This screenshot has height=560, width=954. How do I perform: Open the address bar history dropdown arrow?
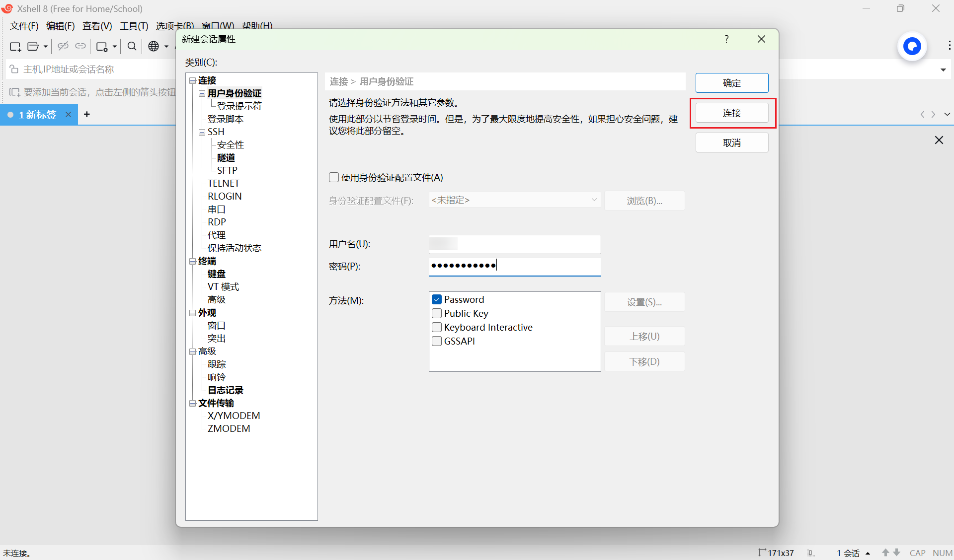(943, 70)
